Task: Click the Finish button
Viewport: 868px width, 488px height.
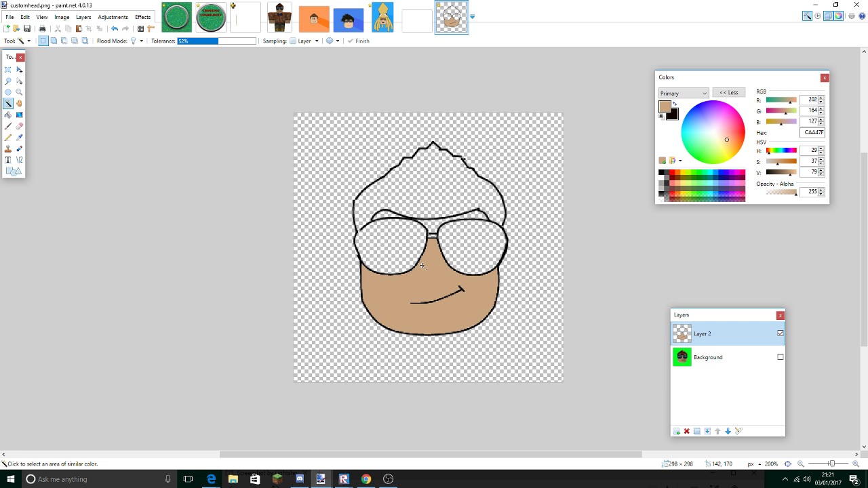Action: (359, 41)
